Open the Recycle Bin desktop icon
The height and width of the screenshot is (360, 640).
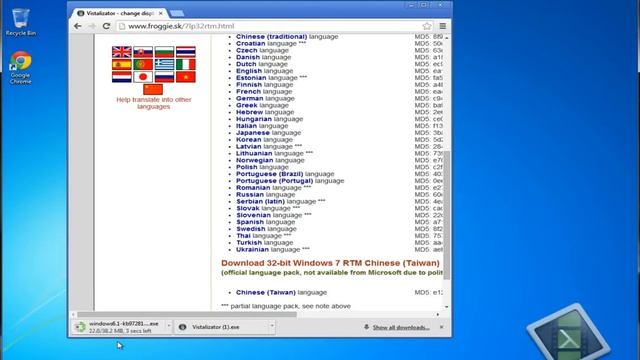click(20, 22)
